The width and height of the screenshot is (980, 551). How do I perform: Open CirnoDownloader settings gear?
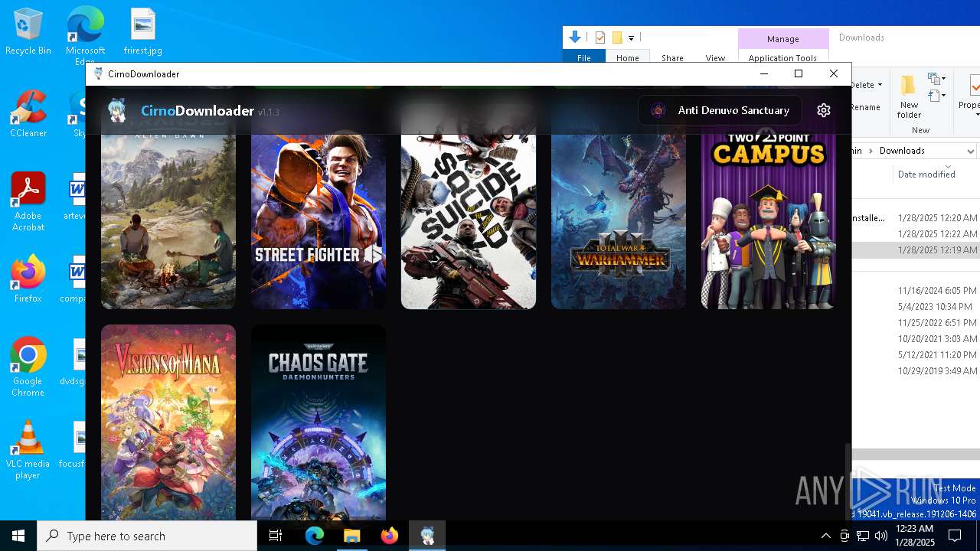(824, 110)
